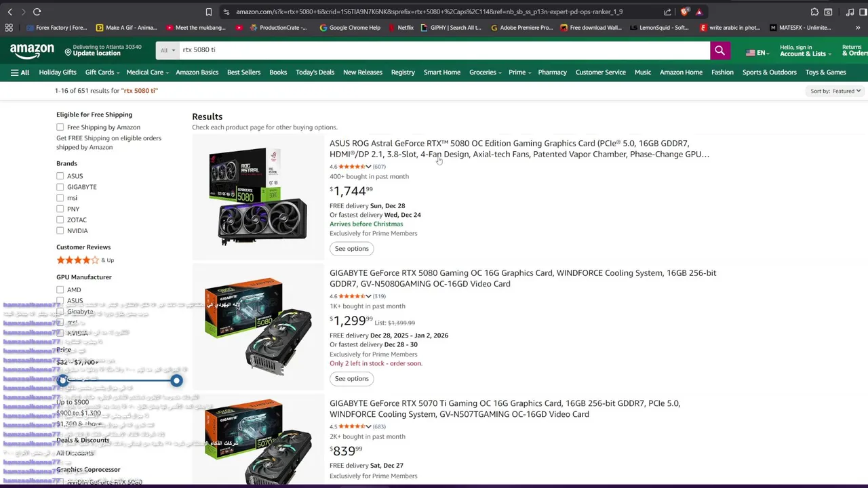Image resolution: width=868 pixels, height=488 pixels.
Task: Go to Today's Deals
Action: point(315,73)
